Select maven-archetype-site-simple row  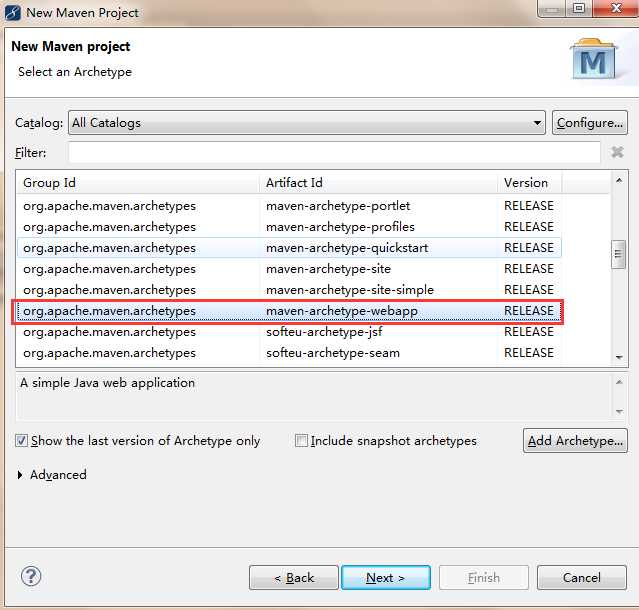click(289, 290)
